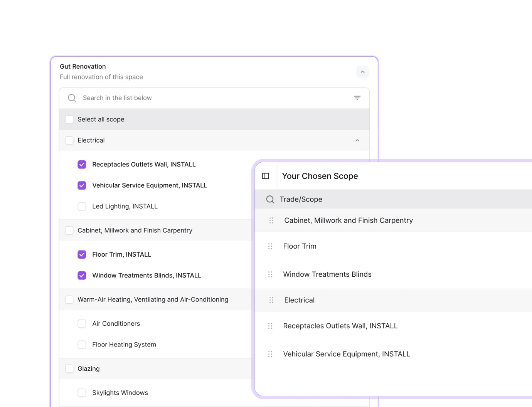The image size is (532, 407).
Task: Click the Gut Renovation title
Action: [83, 67]
